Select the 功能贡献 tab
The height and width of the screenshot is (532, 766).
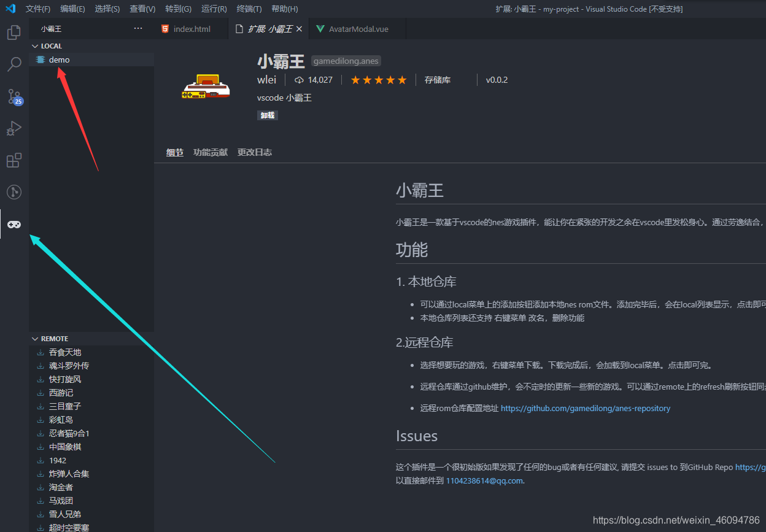211,152
